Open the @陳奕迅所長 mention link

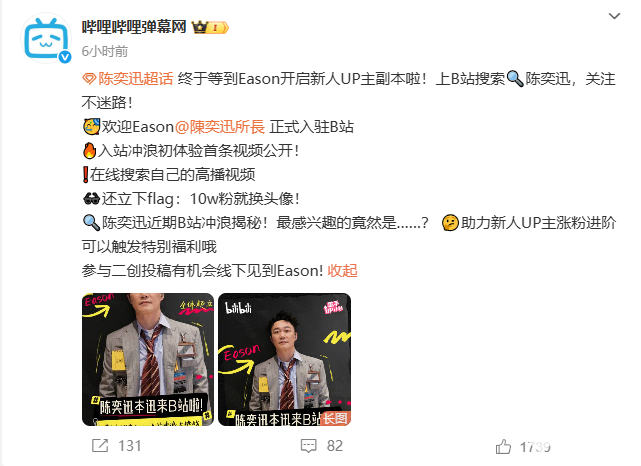(x=220, y=127)
